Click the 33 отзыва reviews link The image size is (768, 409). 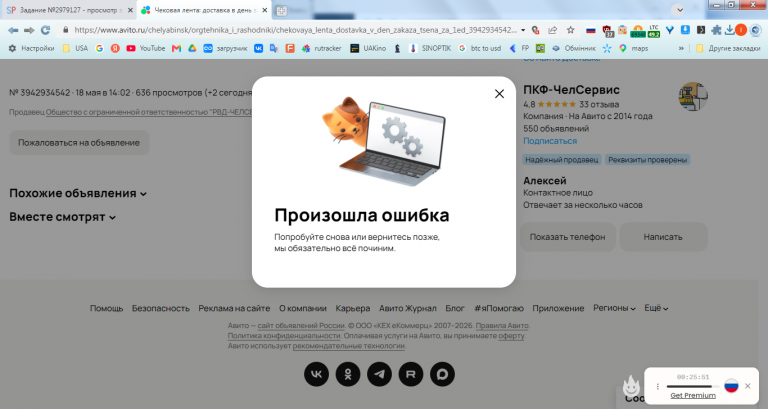(x=599, y=104)
